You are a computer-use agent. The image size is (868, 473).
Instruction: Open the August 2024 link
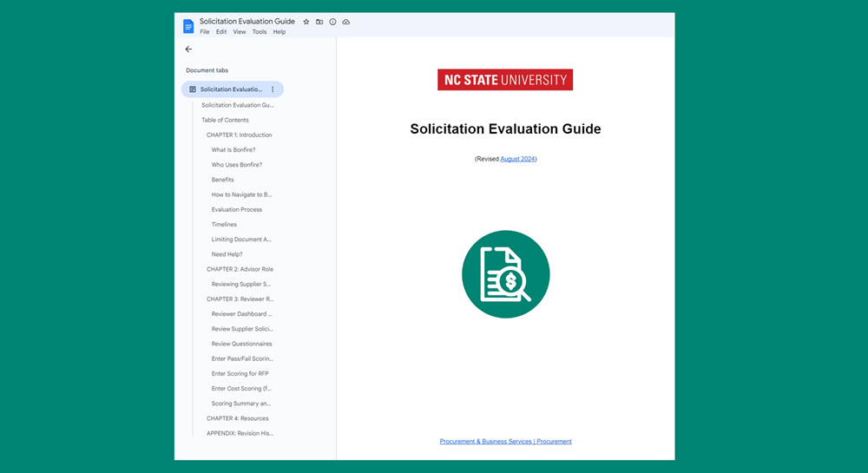(x=517, y=159)
